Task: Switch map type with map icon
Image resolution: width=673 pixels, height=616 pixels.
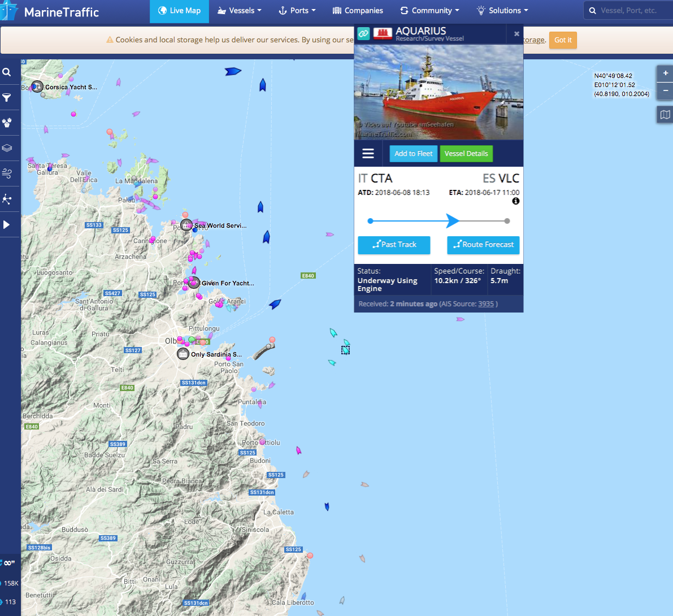Action: tap(665, 115)
